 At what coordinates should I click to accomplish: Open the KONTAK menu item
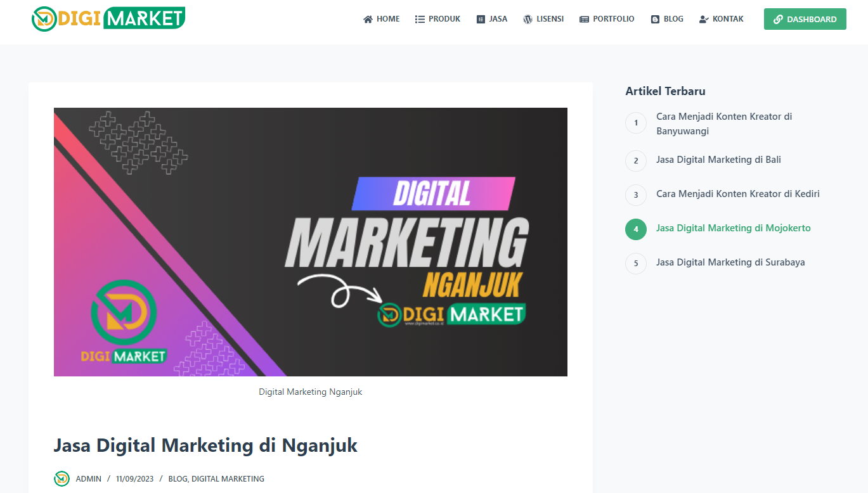coord(721,19)
